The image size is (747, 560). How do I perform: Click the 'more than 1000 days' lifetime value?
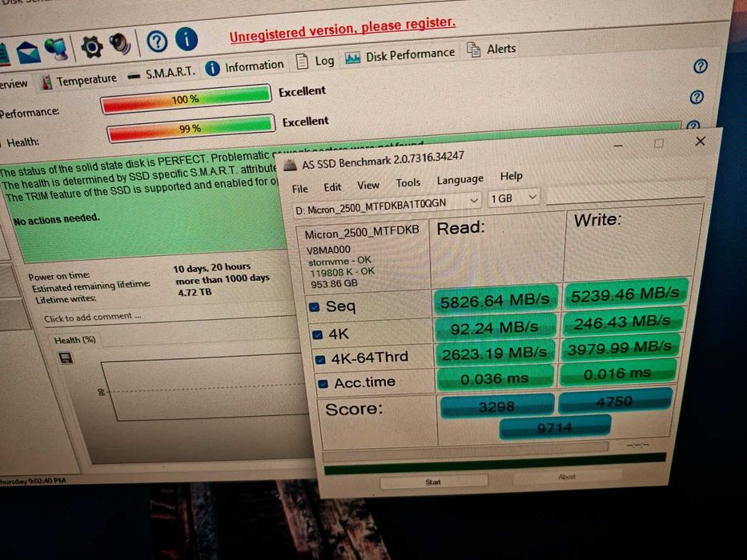pos(223,279)
